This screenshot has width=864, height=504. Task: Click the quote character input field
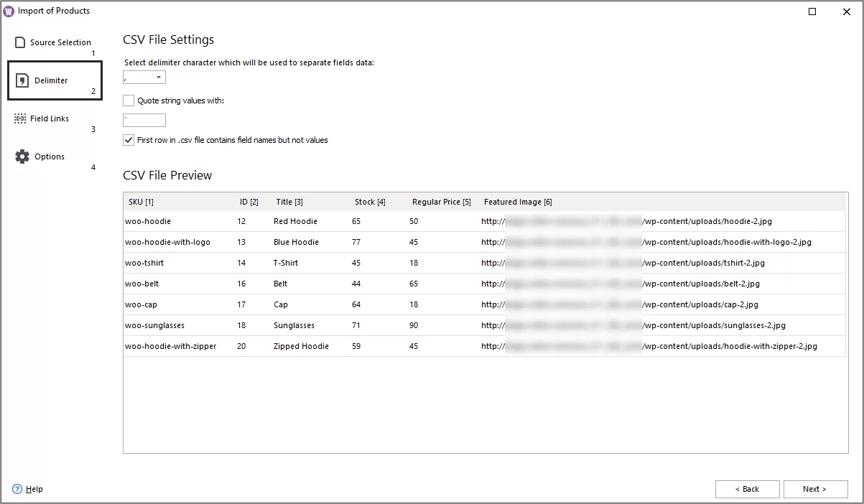144,120
